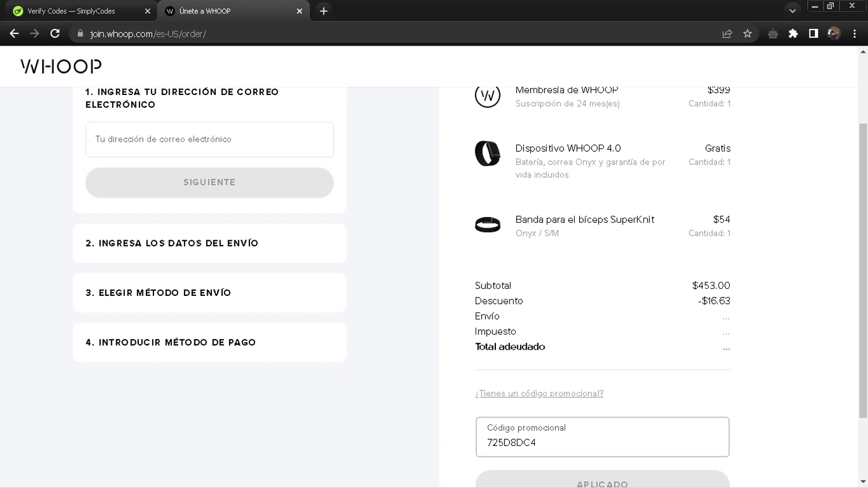Click the Impuesto label
This screenshot has height=488, width=868.
tap(495, 332)
